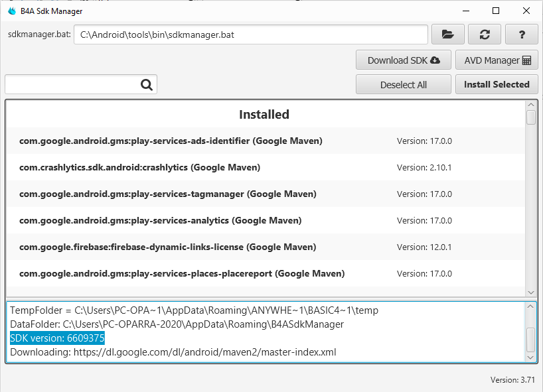The image size is (543, 392).
Task: Click Download SDK button
Action: tap(404, 60)
